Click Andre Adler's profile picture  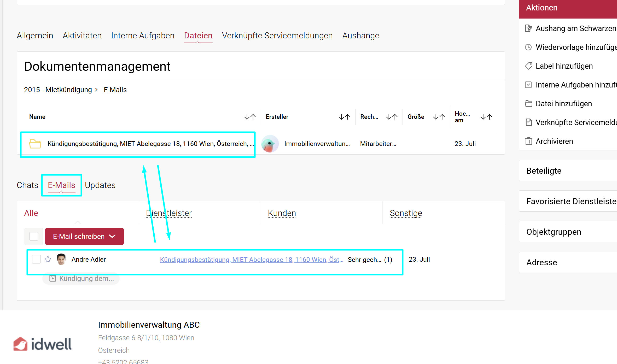[x=61, y=259]
